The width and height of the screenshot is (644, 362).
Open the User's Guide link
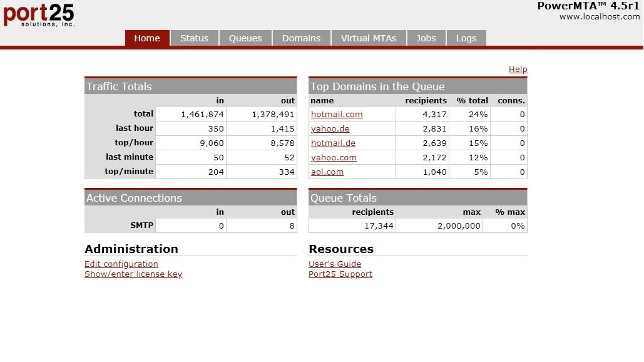pos(335,264)
